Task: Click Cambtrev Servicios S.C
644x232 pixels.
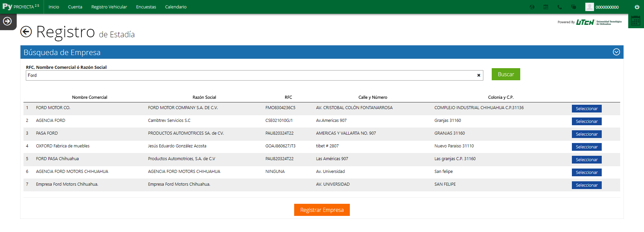Action: click(x=169, y=121)
